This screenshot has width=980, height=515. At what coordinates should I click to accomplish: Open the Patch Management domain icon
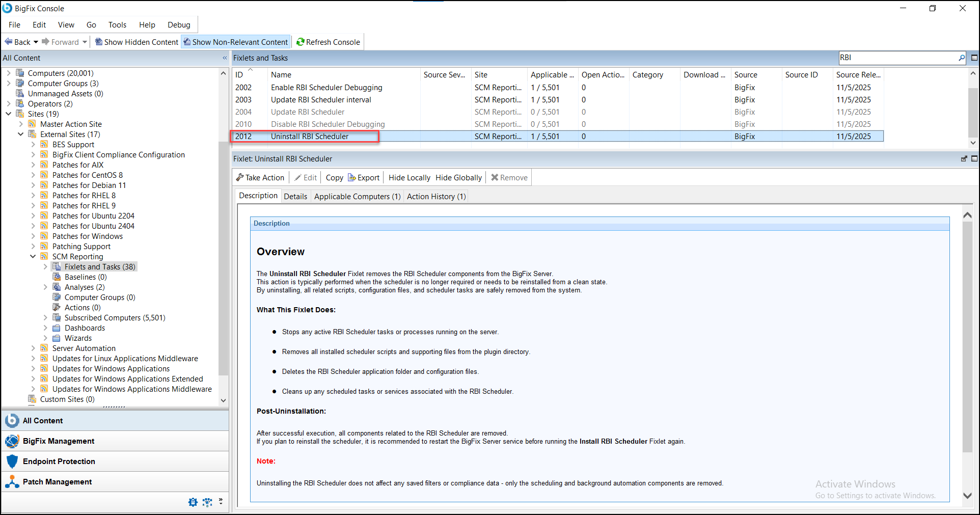point(12,481)
